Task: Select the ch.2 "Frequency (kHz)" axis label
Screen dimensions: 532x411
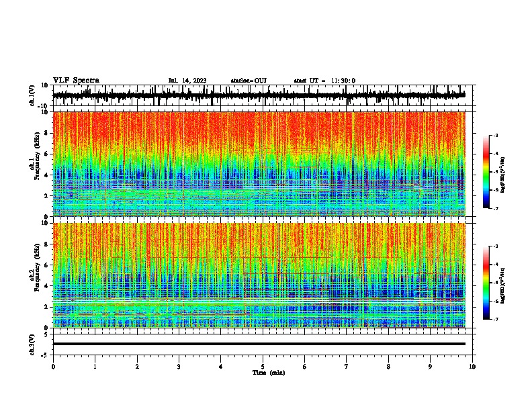Action: [x=37, y=267]
